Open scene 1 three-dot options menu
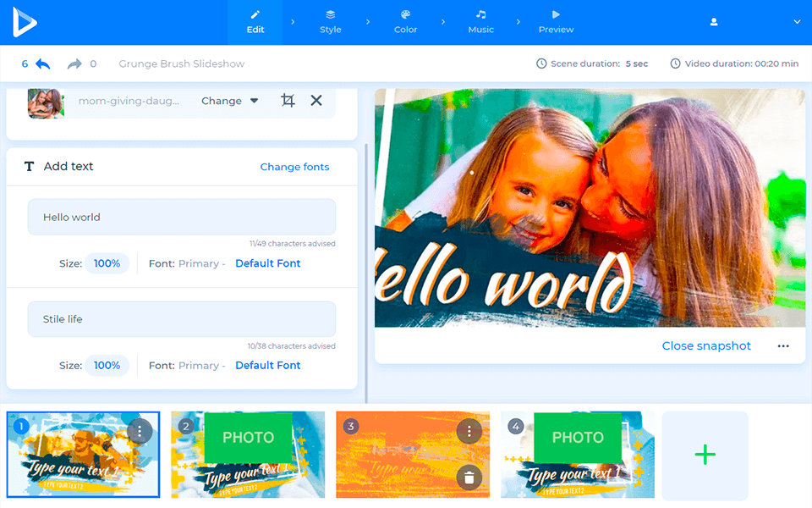Viewport: 812px width, 508px height. click(140, 431)
